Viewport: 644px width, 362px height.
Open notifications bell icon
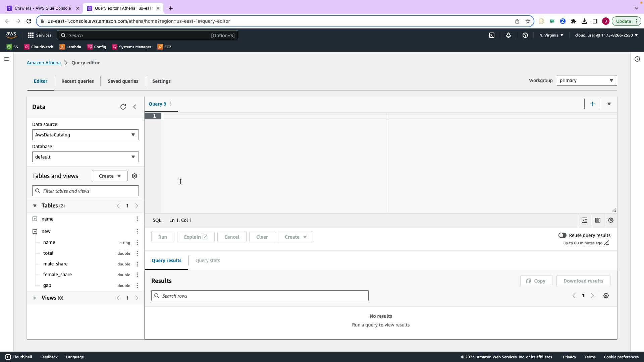pyautogui.click(x=508, y=35)
